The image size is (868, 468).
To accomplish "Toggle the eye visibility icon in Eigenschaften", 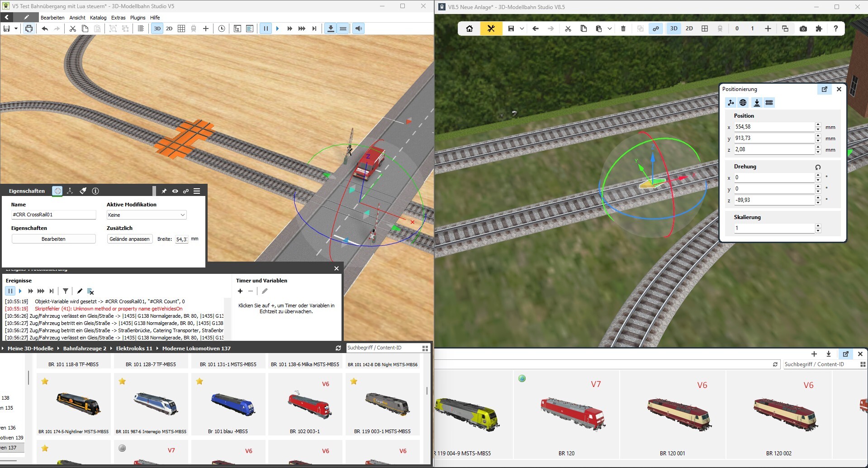I will (175, 191).
